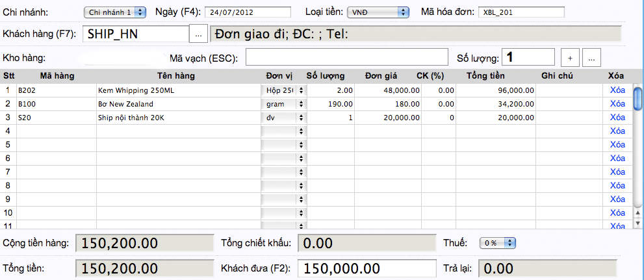The width and height of the screenshot is (644, 280).
Task: Select the Mã hóa đơn invoice code field
Action: (521, 12)
